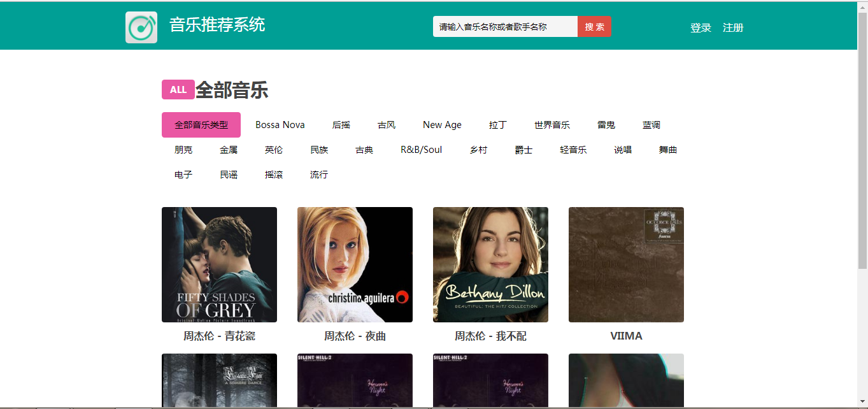Filter by 民族 genre
The width and height of the screenshot is (868, 409).
point(319,150)
